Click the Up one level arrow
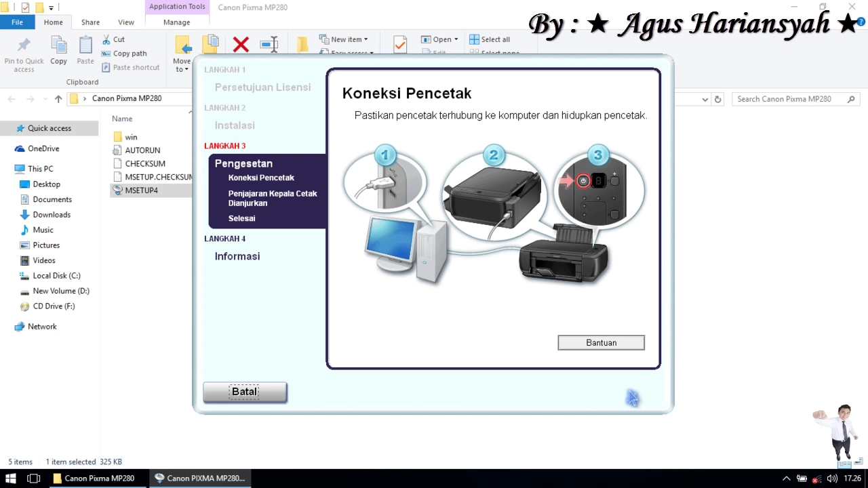The image size is (868, 488). pyautogui.click(x=58, y=99)
